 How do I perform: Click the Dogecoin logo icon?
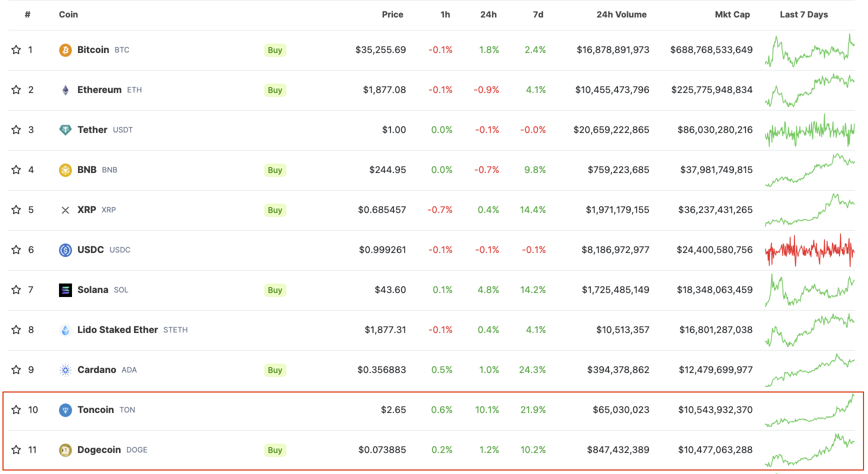65,450
